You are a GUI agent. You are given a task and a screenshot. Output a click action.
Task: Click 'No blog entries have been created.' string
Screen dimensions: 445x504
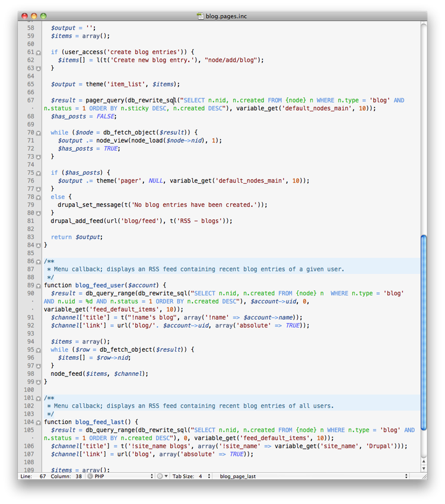194,205
